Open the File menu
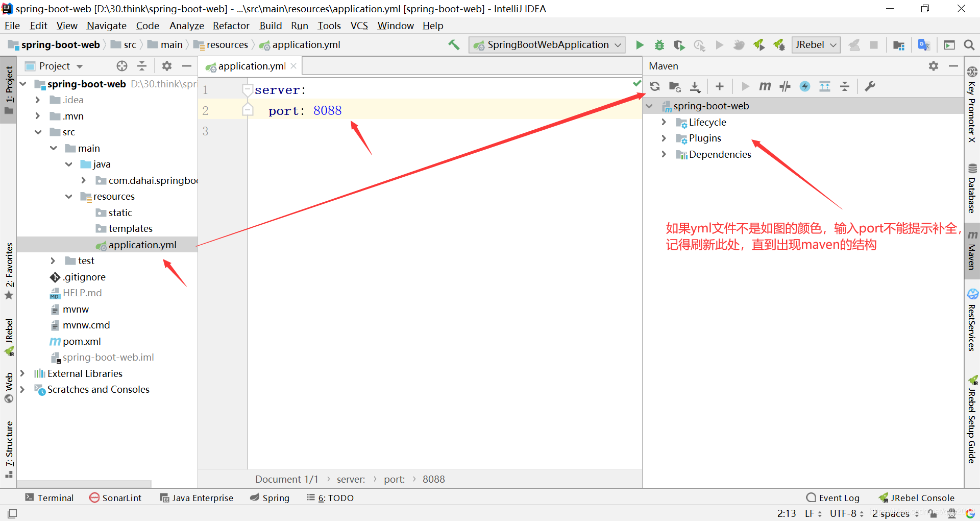 coord(12,26)
